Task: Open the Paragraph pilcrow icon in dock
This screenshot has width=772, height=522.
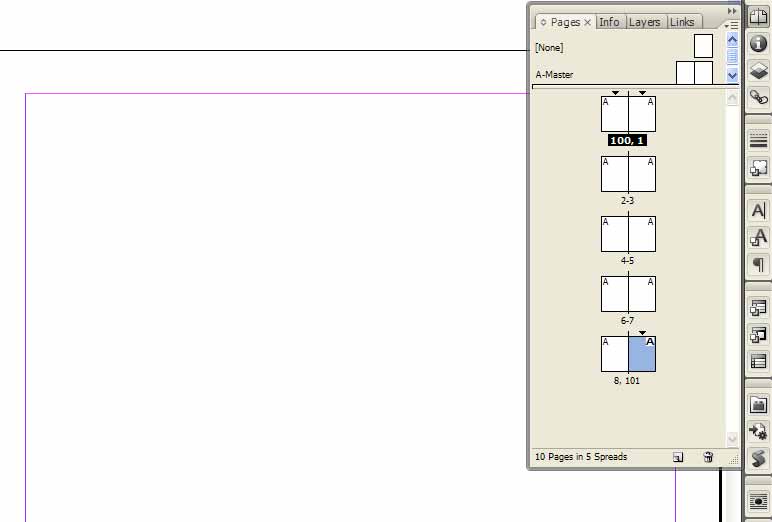Action: (x=758, y=264)
